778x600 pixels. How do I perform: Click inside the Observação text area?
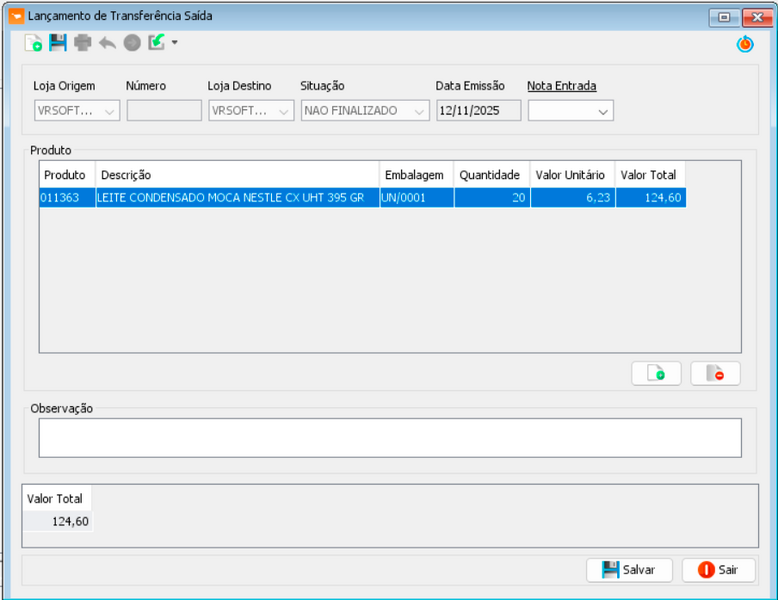pyautogui.click(x=390, y=438)
